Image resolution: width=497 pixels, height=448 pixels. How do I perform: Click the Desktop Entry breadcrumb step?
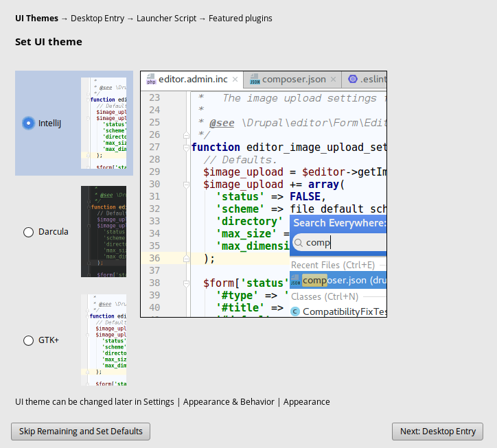tap(97, 19)
